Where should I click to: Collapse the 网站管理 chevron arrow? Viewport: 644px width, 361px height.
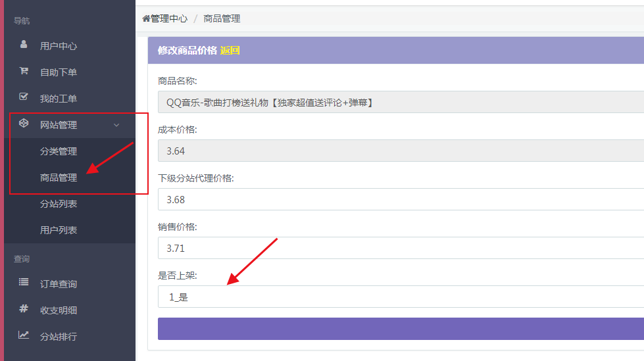pyautogui.click(x=116, y=125)
